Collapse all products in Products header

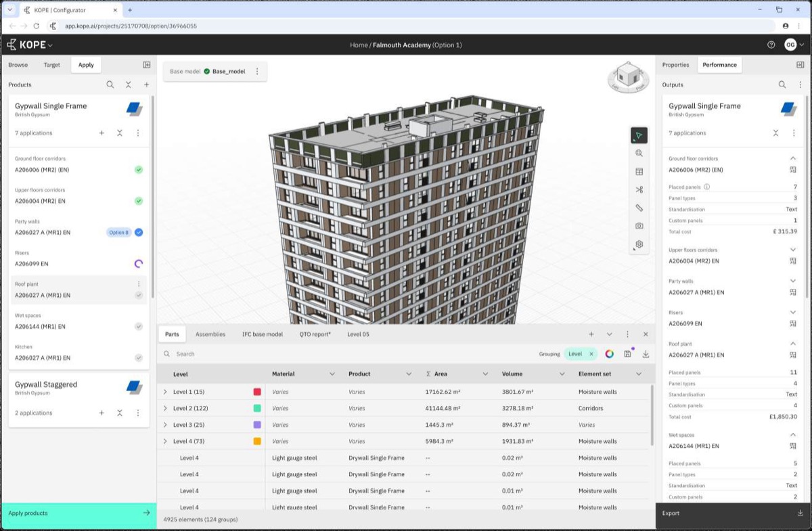tap(129, 85)
